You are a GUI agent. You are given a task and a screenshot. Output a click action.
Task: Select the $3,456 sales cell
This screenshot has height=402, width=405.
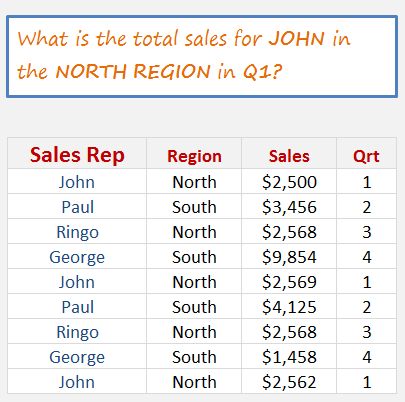pyautogui.click(x=289, y=206)
